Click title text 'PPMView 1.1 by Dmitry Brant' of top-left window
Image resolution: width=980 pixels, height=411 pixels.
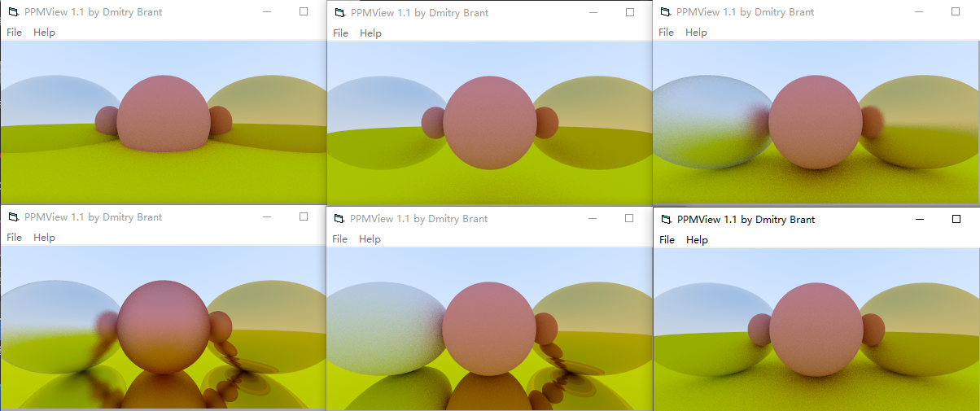click(93, 12)
